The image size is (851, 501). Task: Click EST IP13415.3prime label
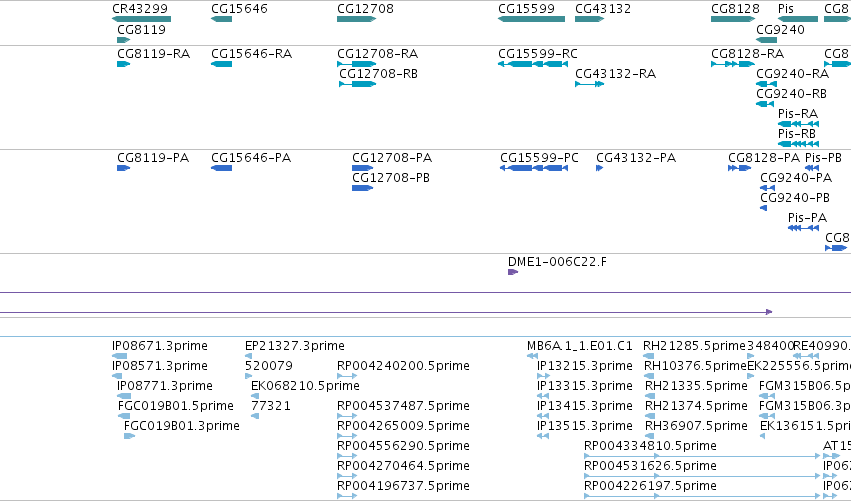tap(585, 407)
